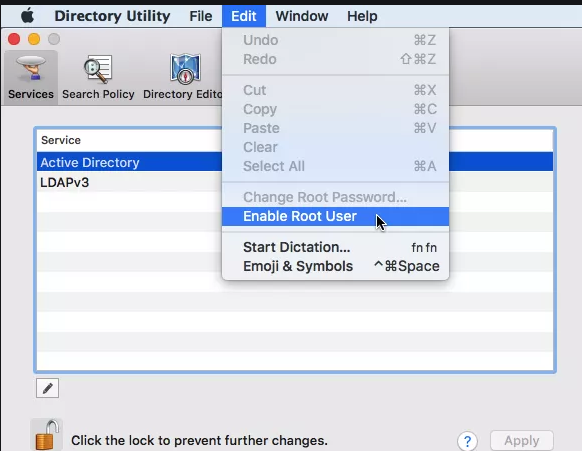The width and height of the screenshot is (582, 451).
Task: Choose Enable Root User
Action: 336,216
